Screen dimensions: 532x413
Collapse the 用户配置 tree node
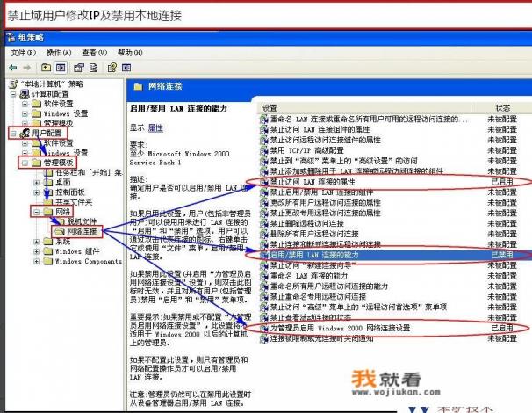pos(13,134)
